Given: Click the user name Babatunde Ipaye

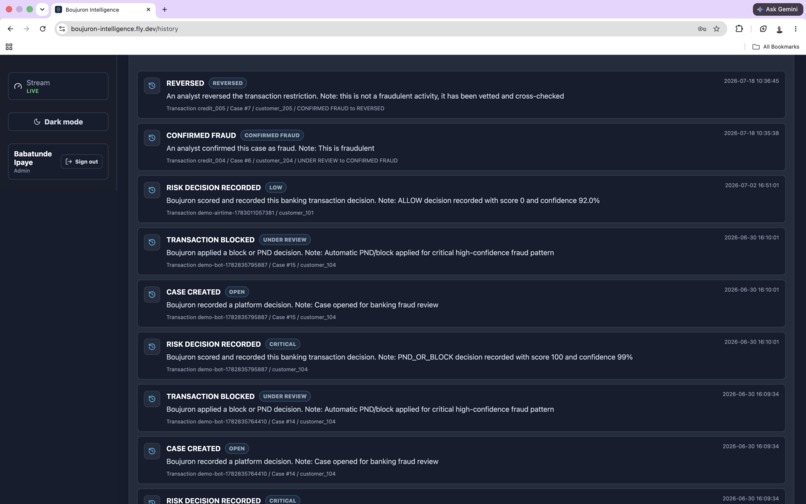Looking at the screenshot, I should [x=33, y=158].
